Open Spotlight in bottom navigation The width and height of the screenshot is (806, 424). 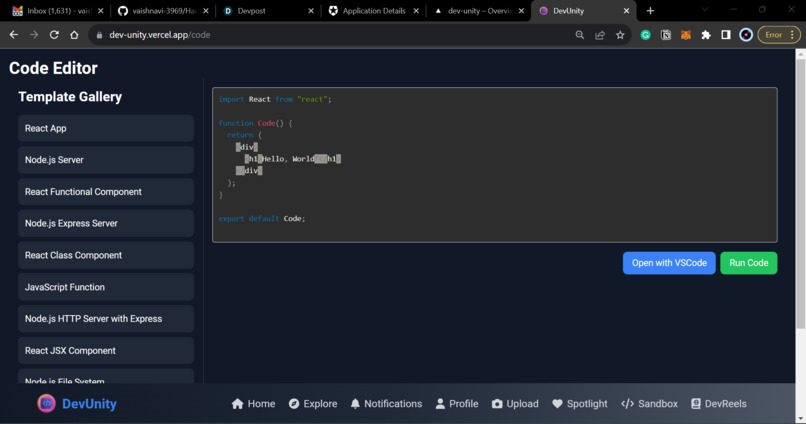(580, 404)
